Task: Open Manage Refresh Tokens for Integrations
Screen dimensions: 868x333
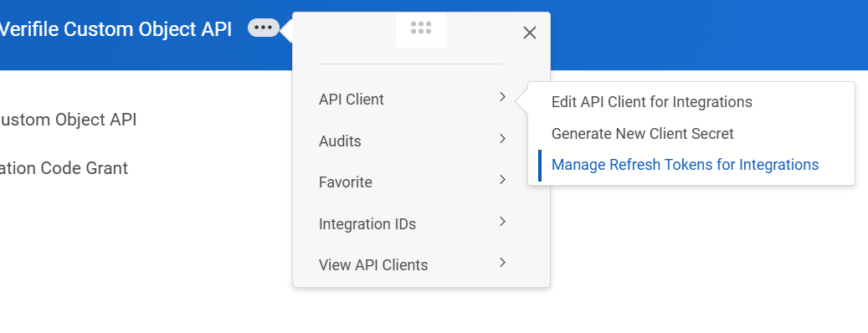Action: (685, 165)
